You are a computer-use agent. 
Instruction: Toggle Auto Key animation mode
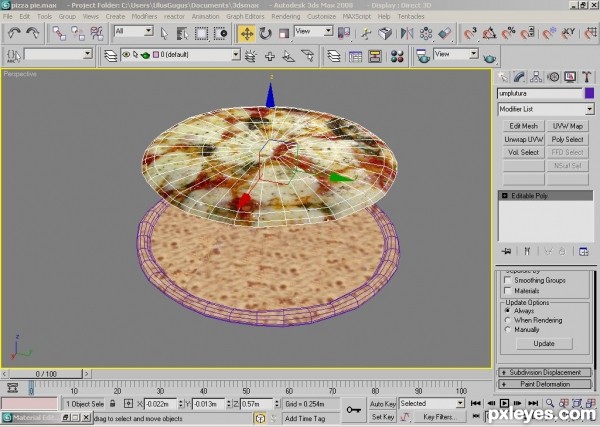click(x=382, y=404)
